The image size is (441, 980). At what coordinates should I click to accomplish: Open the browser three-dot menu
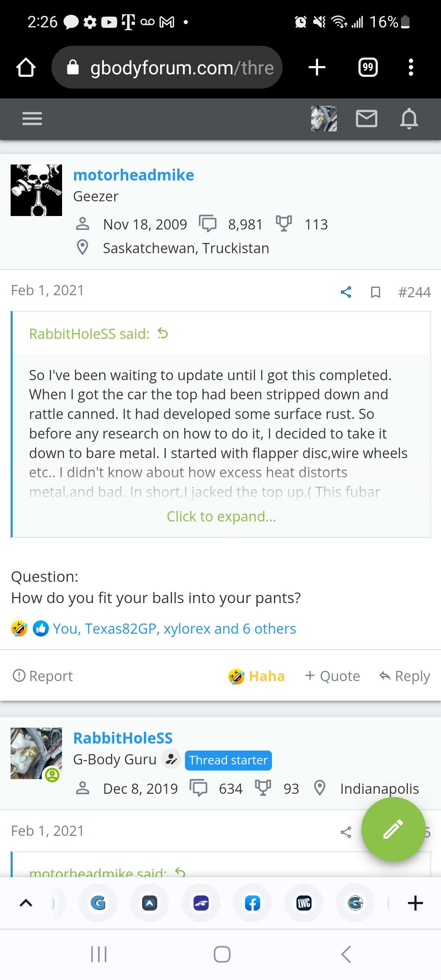coord(411,67)
